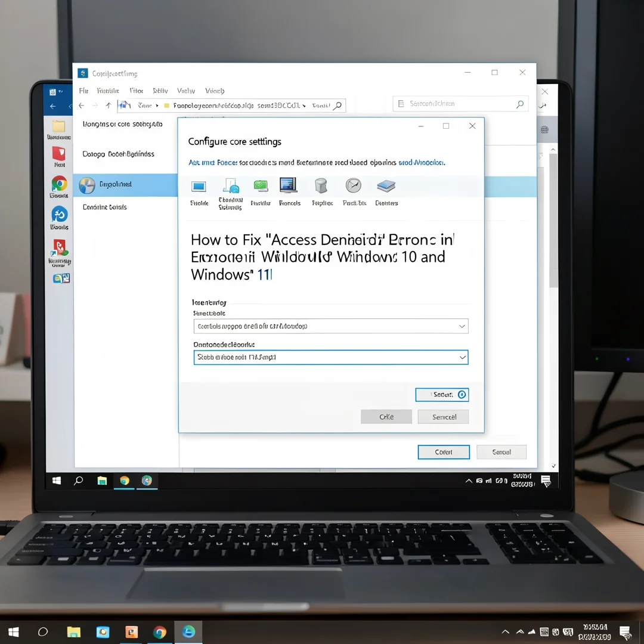
Task: Open the 'Vitoc' menu
Action: pyautogui.click(x=137, y=91)
